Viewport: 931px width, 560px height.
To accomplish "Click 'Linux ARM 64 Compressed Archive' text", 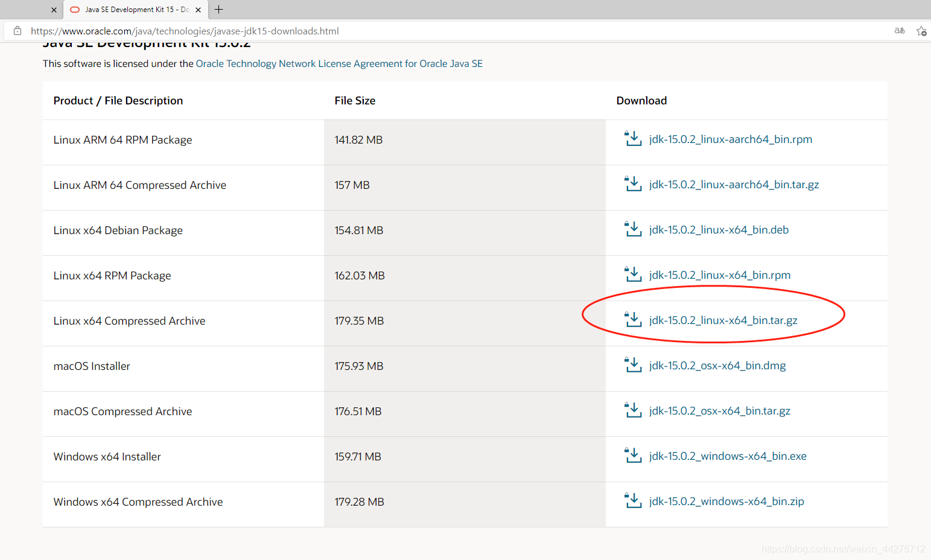I will (139, 185).
